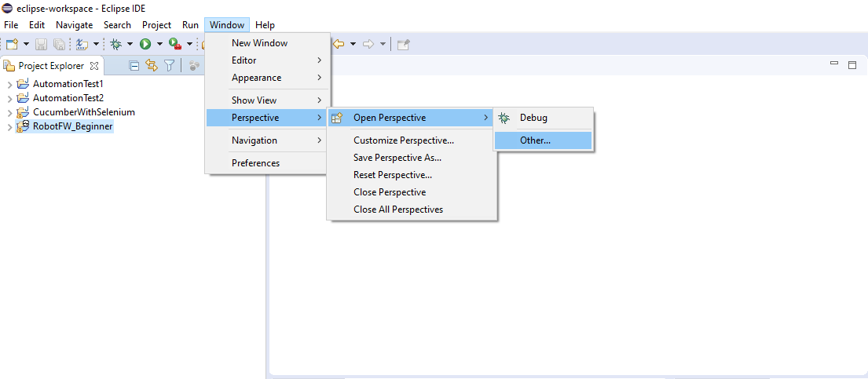This screenshot has height=379, width=868.
Task: Click the Project Explorer tab folder icon
Action: (9, 66)
